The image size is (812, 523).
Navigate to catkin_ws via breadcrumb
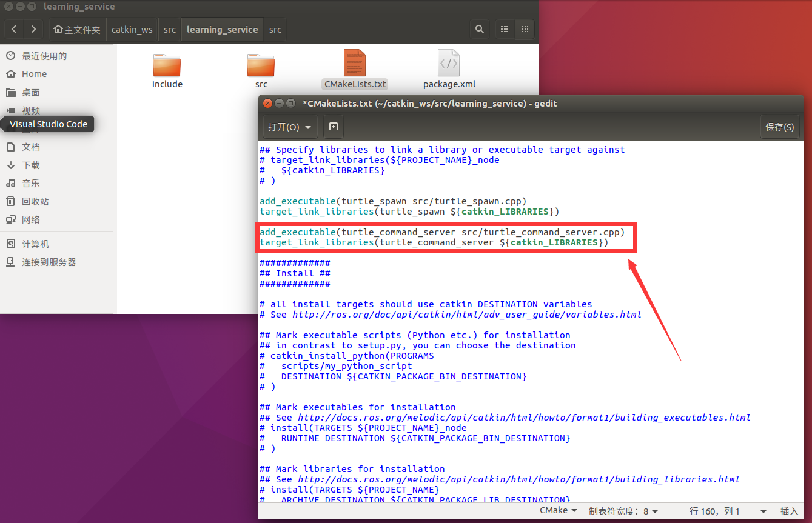click(x=132, y=28)
